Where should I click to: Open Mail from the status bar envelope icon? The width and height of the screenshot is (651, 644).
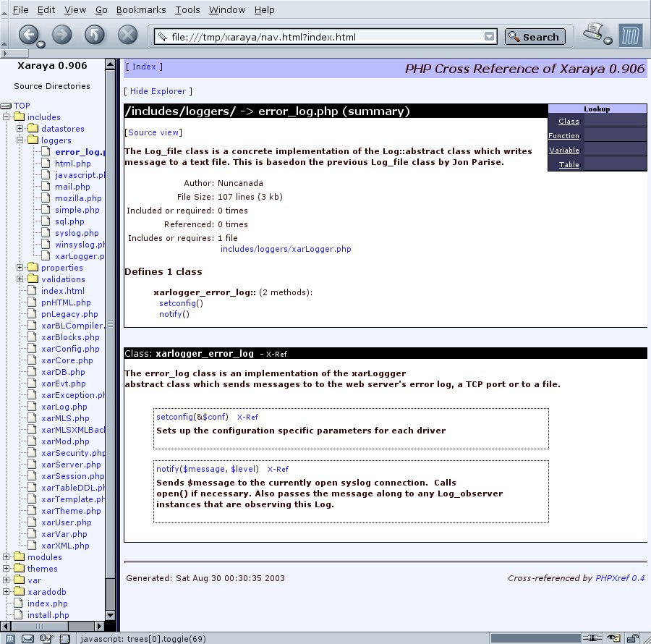[28, 638]
